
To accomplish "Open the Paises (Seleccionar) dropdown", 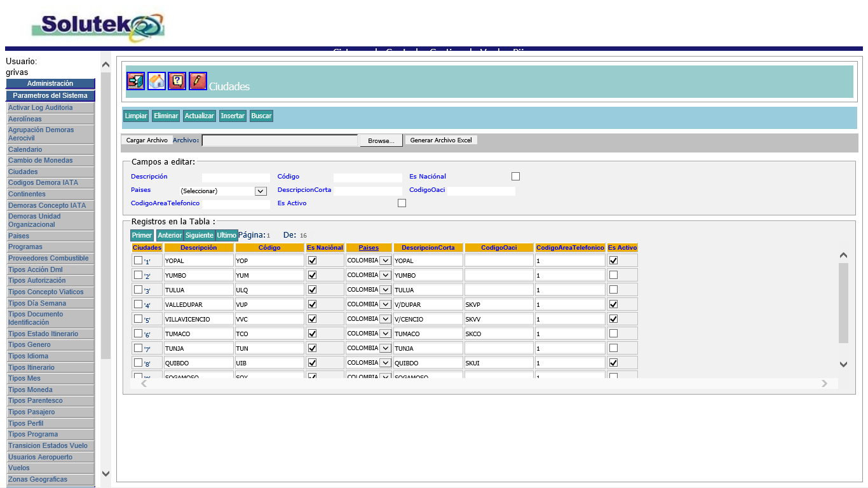I will click(260, 191).
